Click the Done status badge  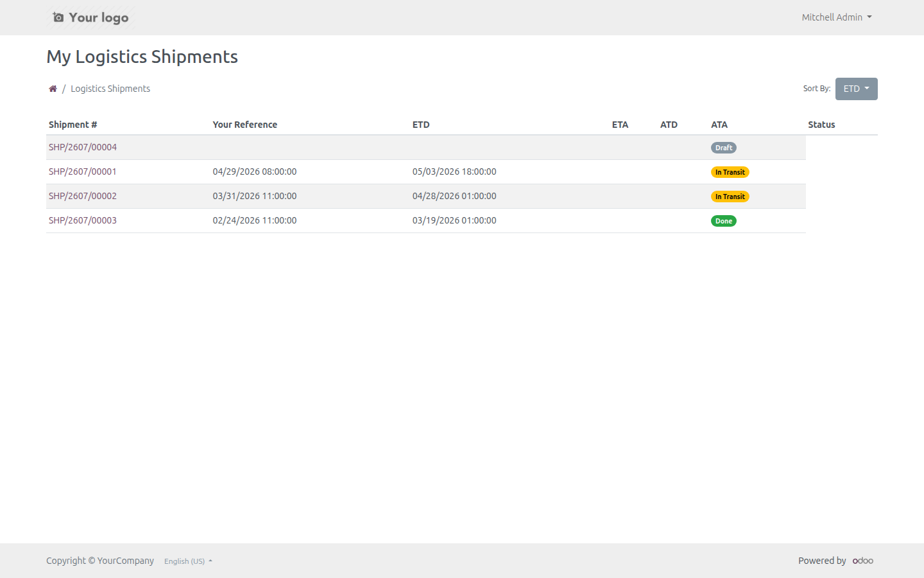(724, 221)
